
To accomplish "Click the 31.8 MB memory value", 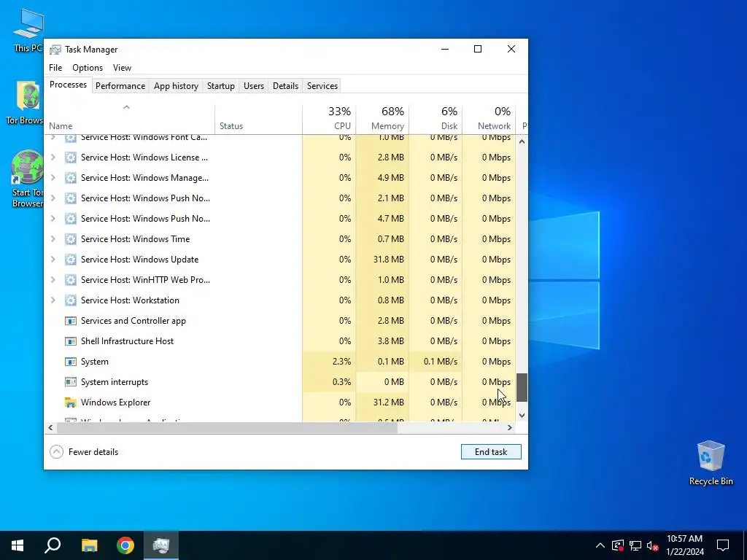I will click(388, 260).
